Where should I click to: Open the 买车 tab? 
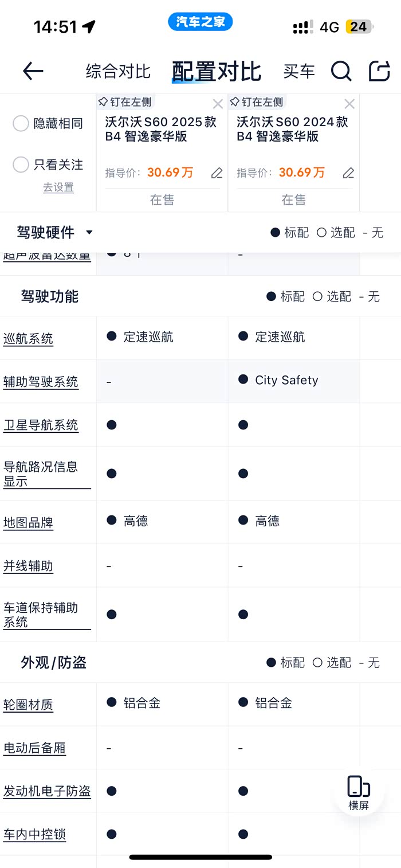pyautogui.click(x=299, y=71)
